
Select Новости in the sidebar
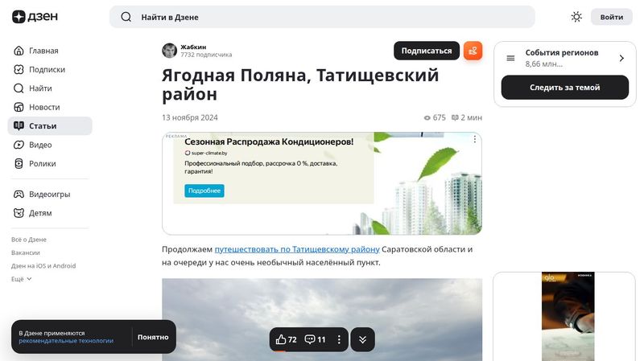tap(44, 107)
